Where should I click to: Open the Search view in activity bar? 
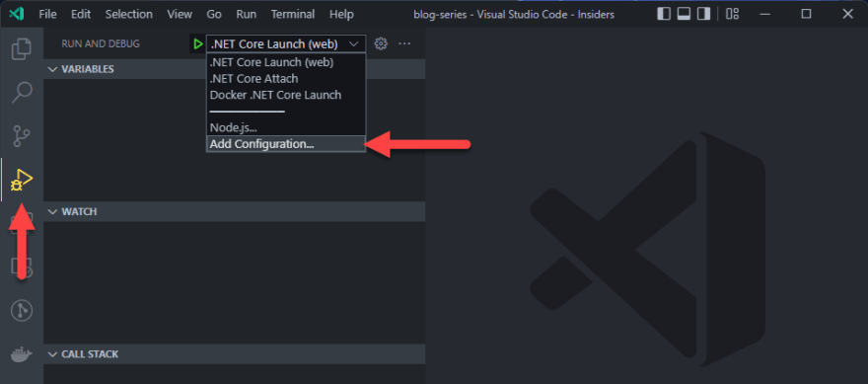point(22,92)
